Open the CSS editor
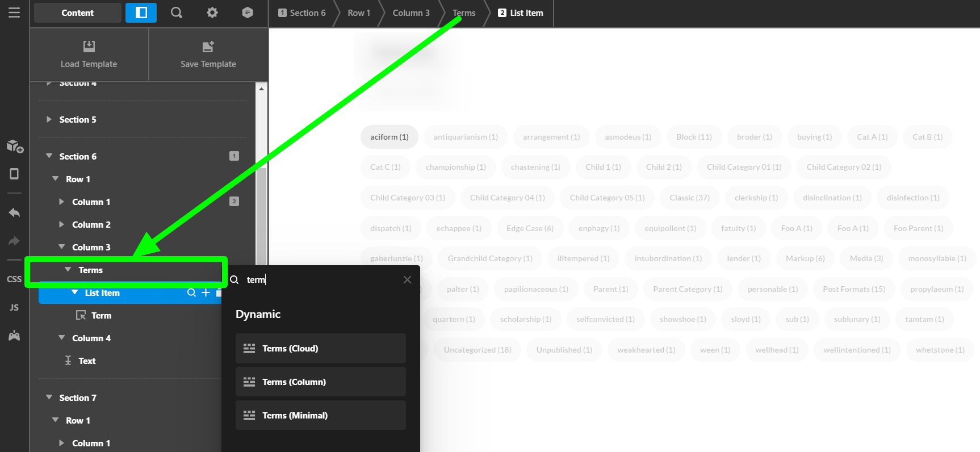The width and height of the screenshot is (980, 452). 14,279
